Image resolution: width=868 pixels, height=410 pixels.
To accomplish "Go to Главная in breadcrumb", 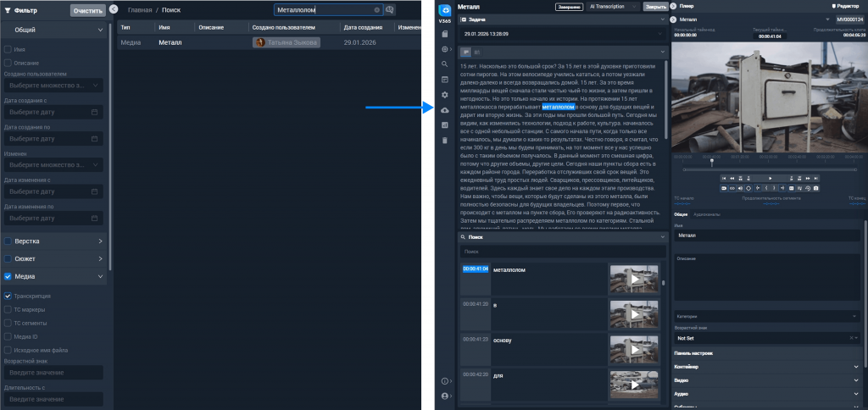I will tap(140, 9).
